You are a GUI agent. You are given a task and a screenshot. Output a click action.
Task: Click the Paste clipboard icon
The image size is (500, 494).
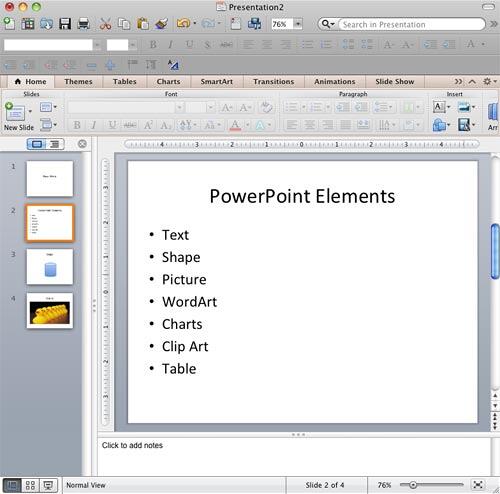point(143,24)
